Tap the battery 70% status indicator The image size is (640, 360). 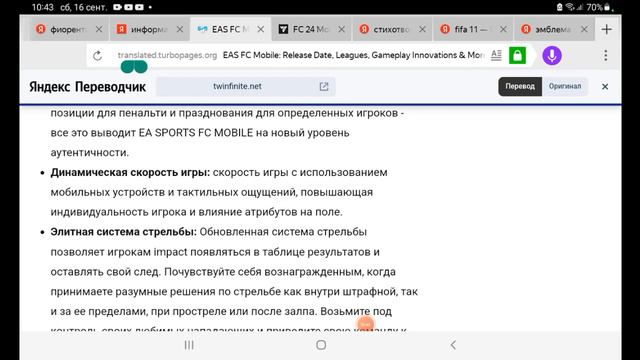598,7
